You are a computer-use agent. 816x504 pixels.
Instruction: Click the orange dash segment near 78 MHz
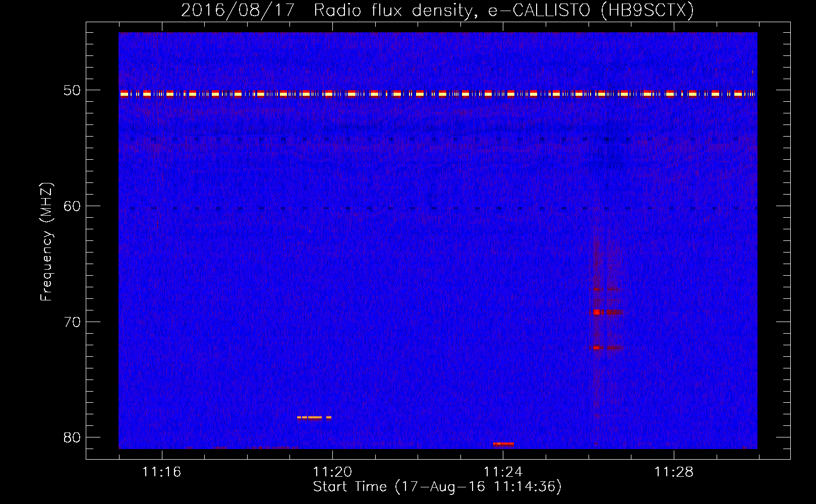click(314, 417)
